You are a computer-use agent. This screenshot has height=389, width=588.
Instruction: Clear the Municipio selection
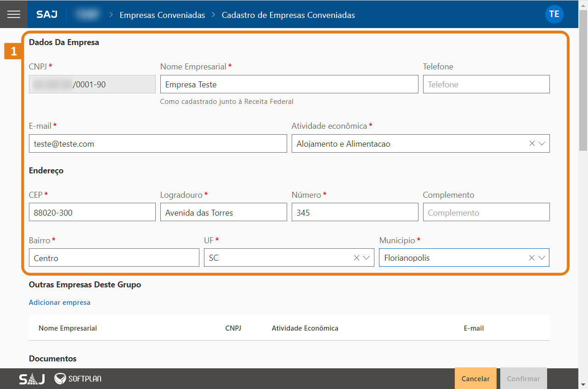point(531,258)
